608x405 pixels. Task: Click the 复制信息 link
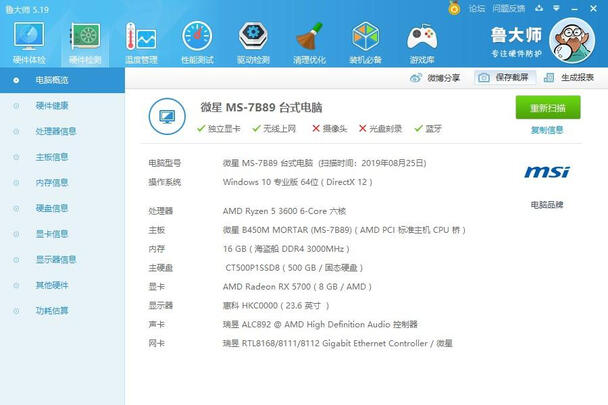[x=547, y=130]
